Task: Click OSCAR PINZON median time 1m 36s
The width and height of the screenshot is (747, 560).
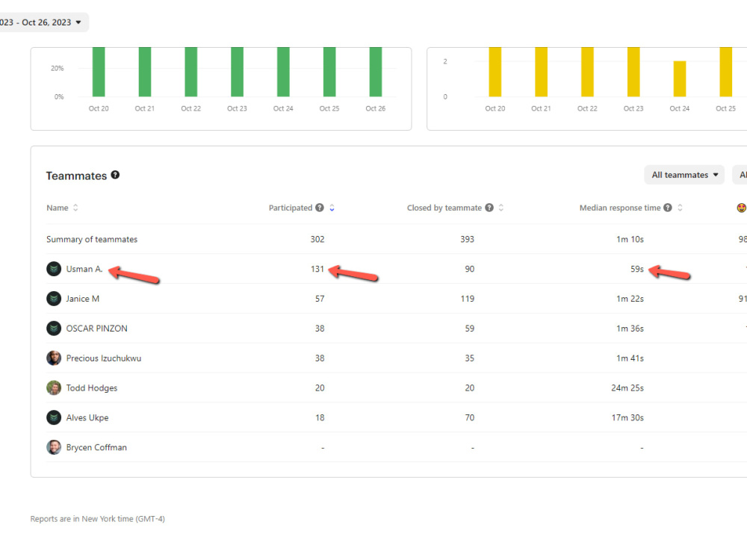Action: coord(630,329)
